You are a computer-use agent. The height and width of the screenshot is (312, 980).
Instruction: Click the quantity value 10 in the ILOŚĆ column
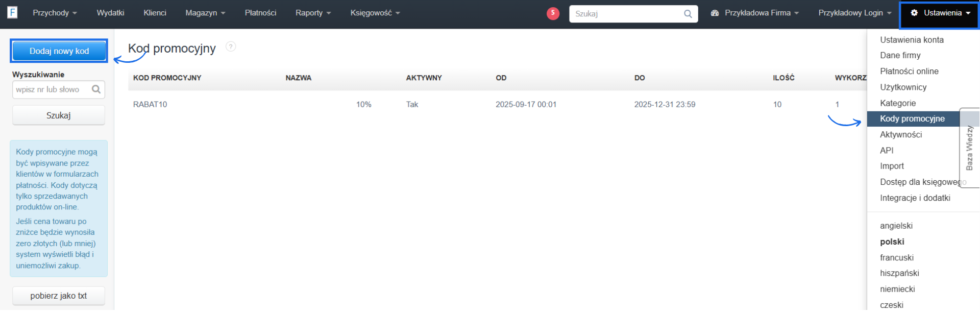coord(777,105)
